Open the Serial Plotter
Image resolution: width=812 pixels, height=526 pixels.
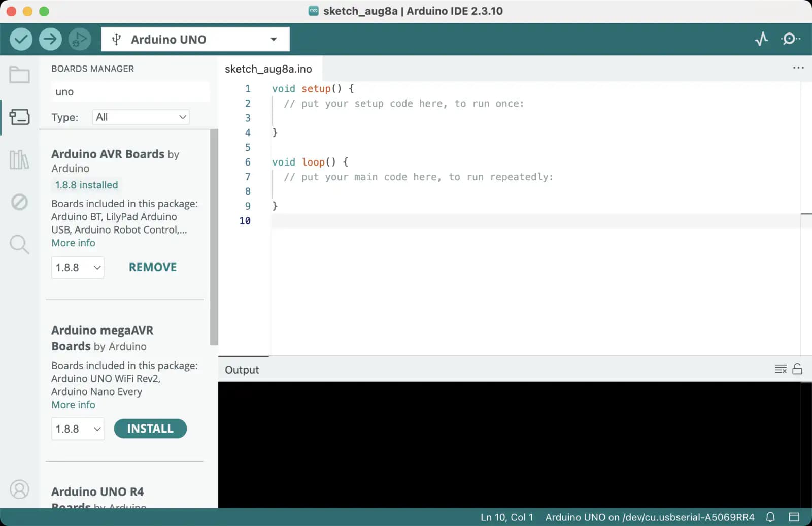(x=761, y=39)
